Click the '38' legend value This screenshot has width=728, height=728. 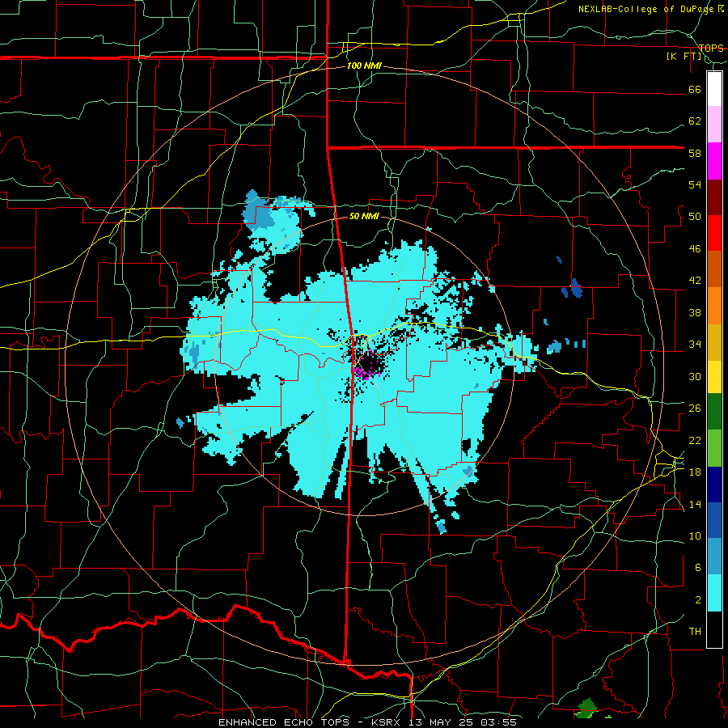coord(695,313)
